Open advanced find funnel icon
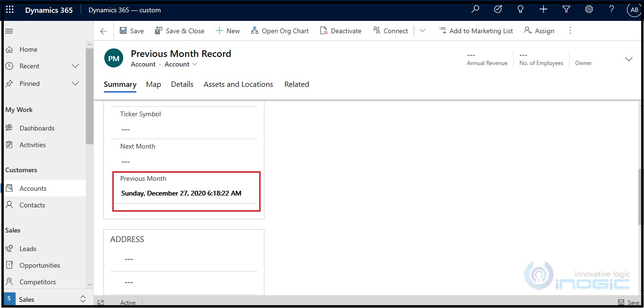644x308 pixels. click(566, 9)
